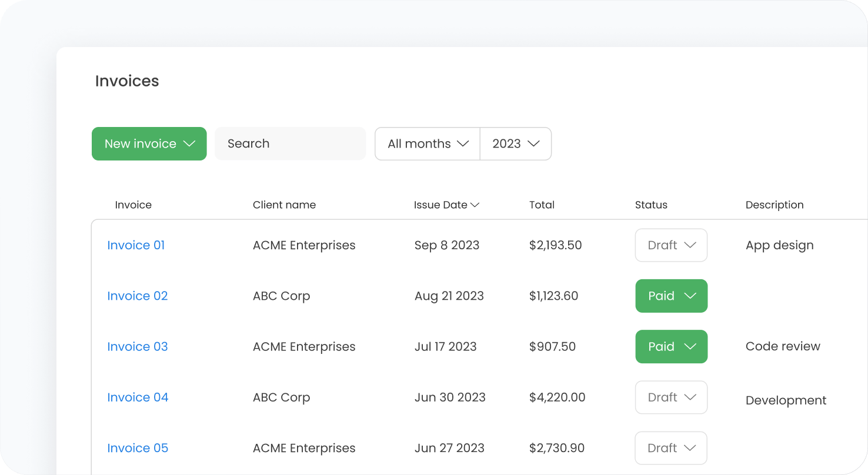Click the Client name column header
The height and width of the screenshot is (475, 868).
tap(284, 205)
